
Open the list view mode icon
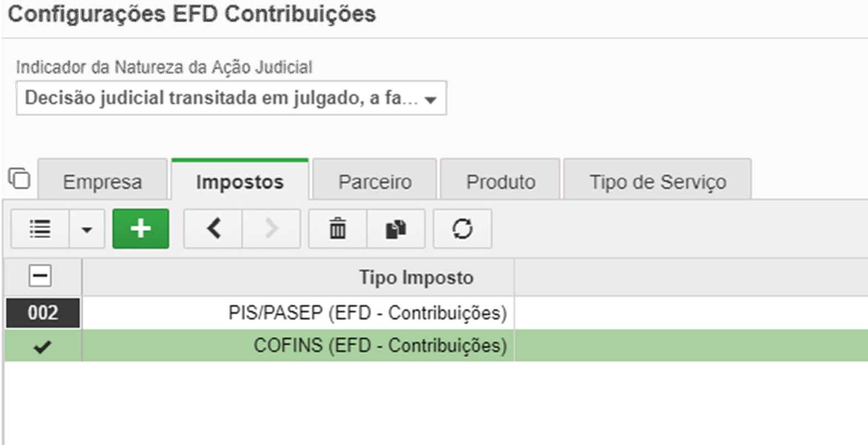[x=40, y=229]
